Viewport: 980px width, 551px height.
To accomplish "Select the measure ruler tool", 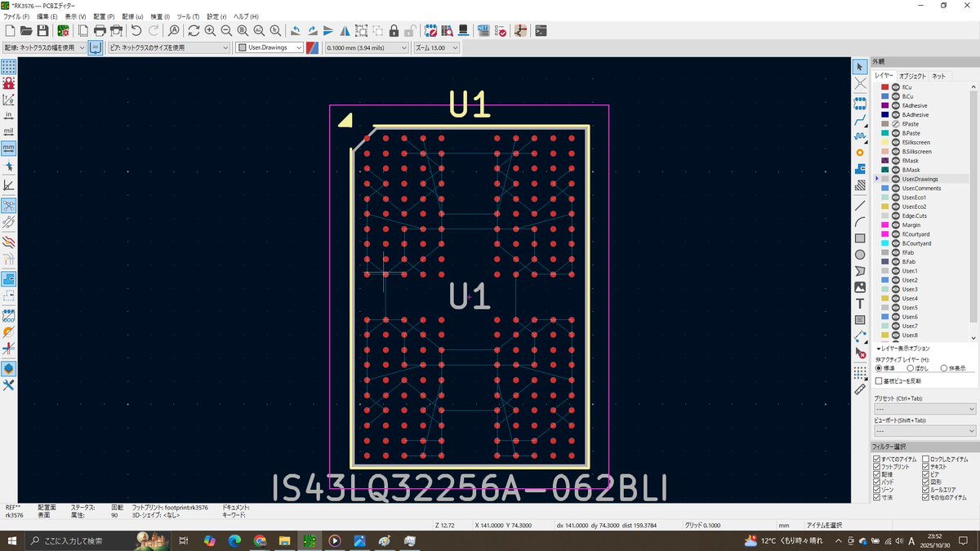I will [x=860, y=389].
